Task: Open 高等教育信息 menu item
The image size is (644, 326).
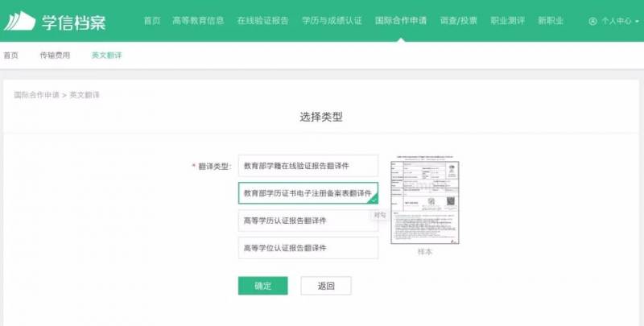Action: tap(199, 20)
